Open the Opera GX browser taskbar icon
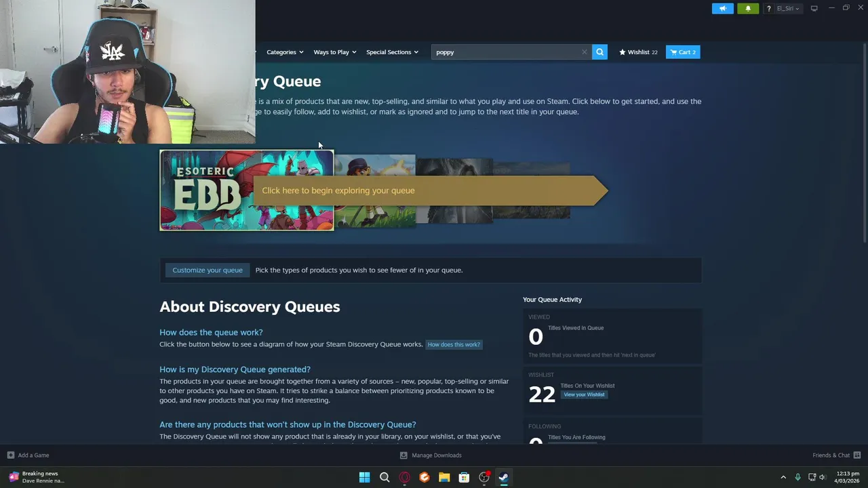Image resolution: width=868 pixels, height=488 pixels. click(x=404, y=477)
